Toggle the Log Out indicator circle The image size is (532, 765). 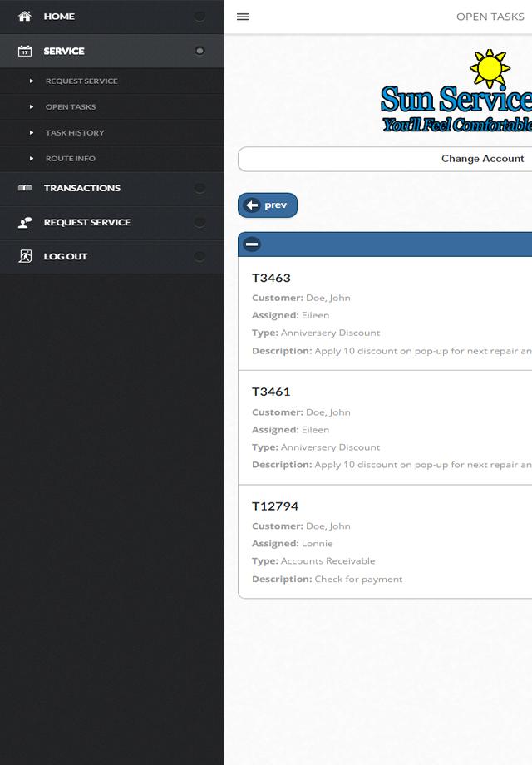click(x=199, y=256)
